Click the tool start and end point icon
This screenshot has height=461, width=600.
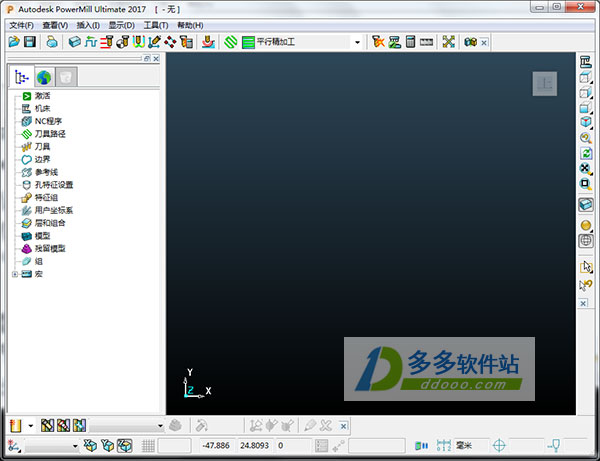[122, 42]
